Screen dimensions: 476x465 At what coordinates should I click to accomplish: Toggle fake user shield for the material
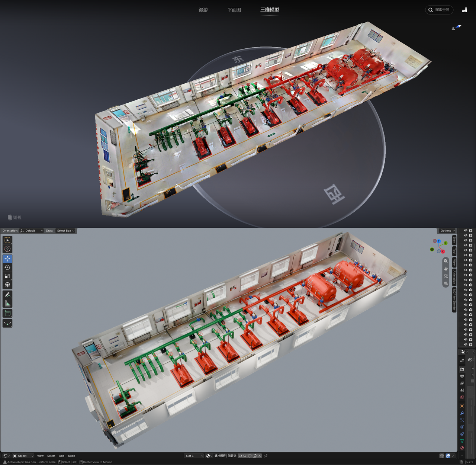250,456
